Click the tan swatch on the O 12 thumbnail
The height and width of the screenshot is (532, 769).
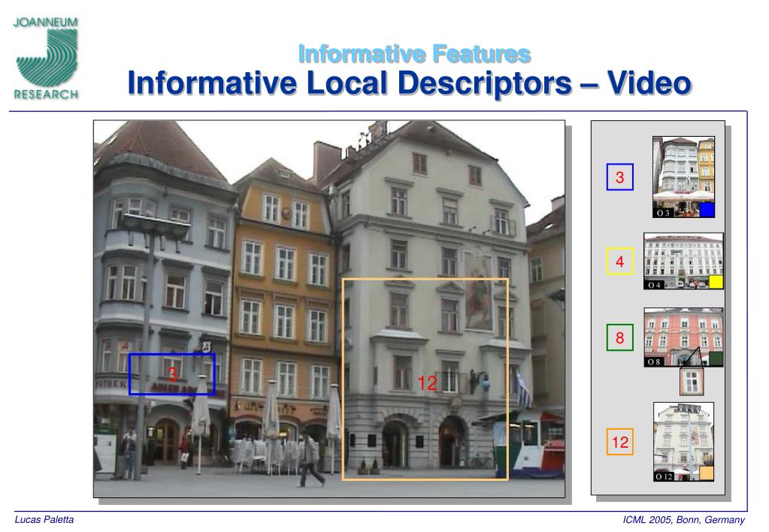(x=706, y=473)
